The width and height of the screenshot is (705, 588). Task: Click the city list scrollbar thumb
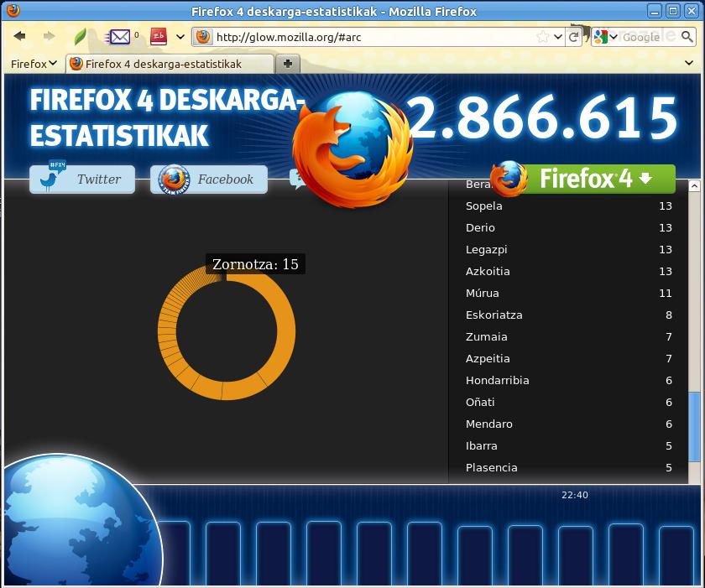[x=694, y=426]
